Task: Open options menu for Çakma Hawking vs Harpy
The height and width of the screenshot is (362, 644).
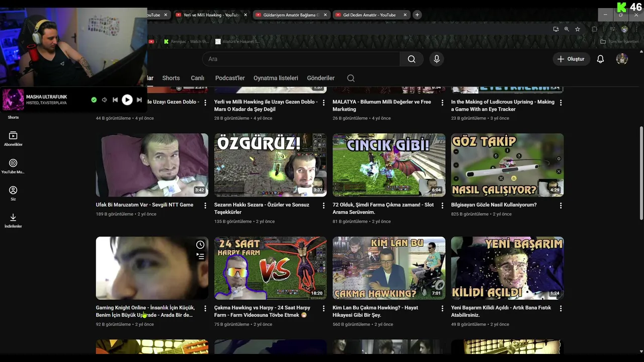Action: point(324,308)
